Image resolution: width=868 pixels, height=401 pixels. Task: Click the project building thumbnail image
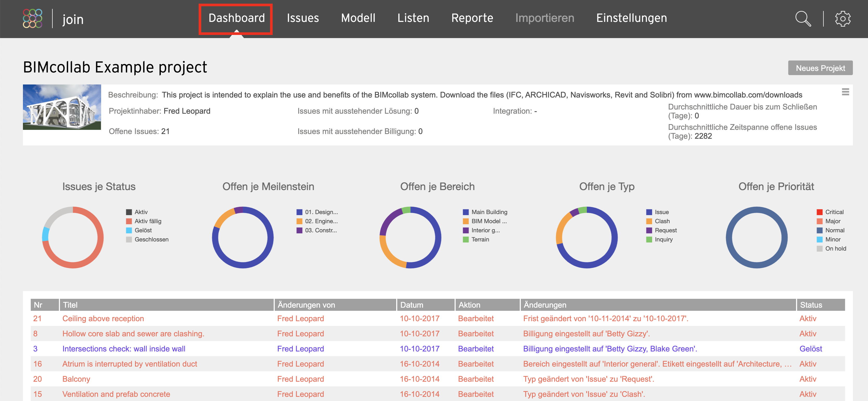click(62, 107)
